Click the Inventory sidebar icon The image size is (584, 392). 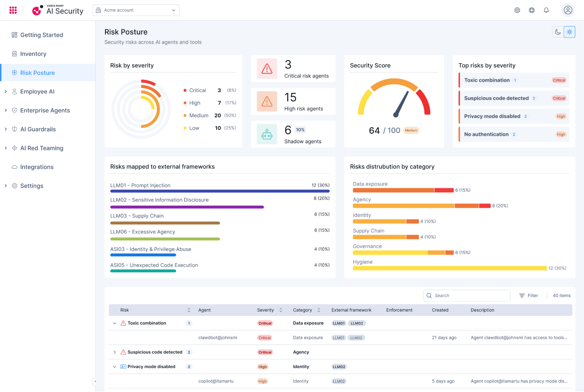pyautogui.click(x=14, y=54)
